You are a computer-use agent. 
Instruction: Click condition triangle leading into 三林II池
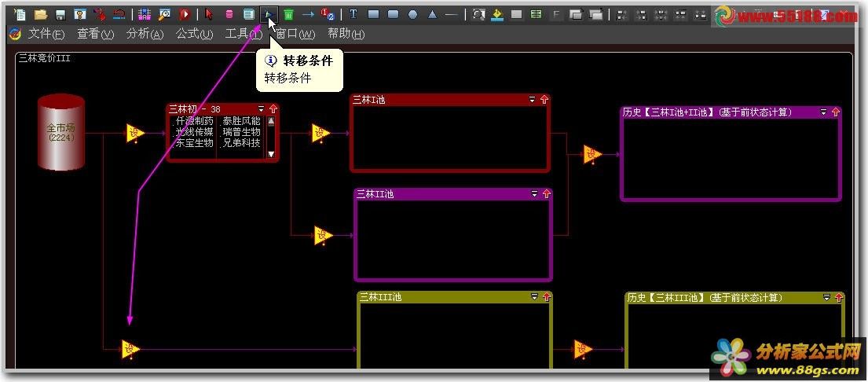[322, 236]
